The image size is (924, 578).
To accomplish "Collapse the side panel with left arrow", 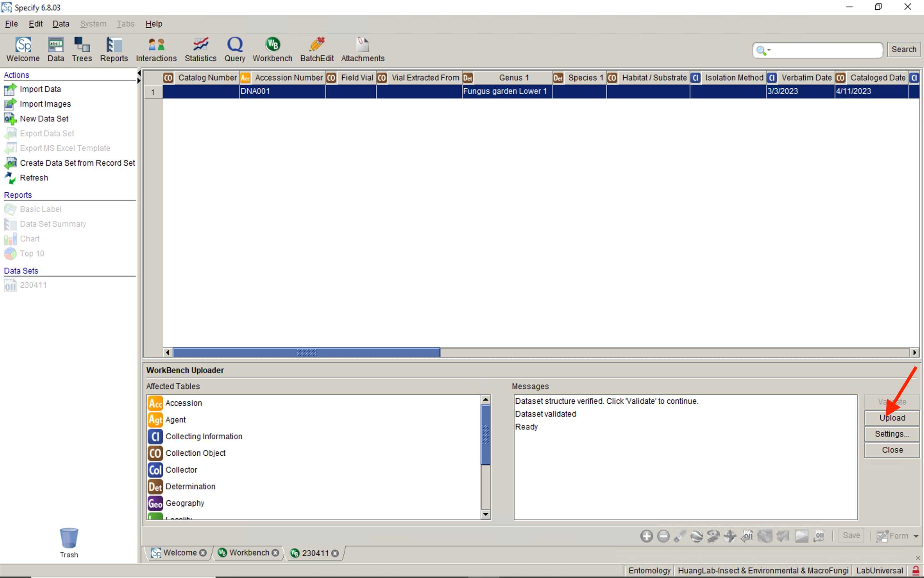I will pos(139,73).
